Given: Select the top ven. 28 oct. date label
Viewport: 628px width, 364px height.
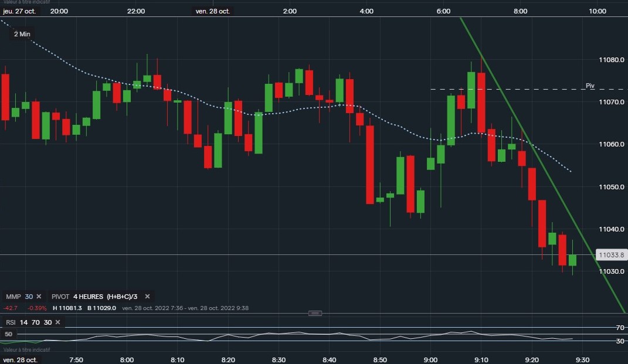Looking at the screenshot, I should pyautogui.click(x=213, y=11).
